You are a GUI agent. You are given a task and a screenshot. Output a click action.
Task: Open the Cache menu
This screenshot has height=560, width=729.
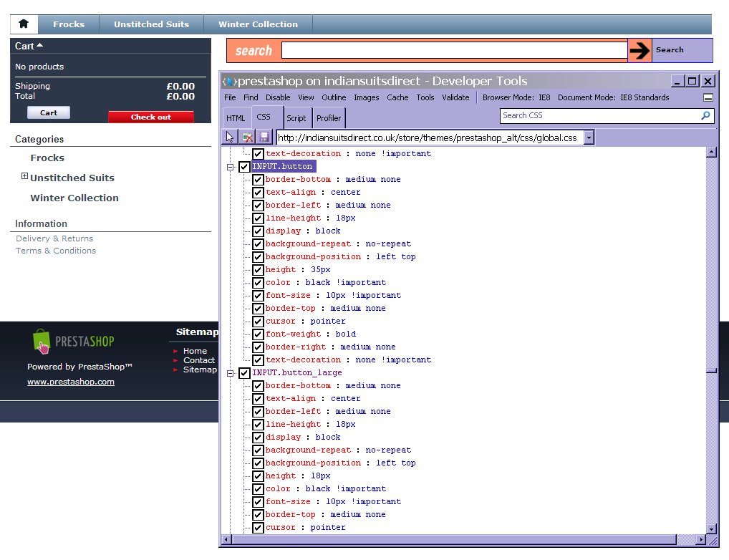pyautogui.click(x=397, y=97)
